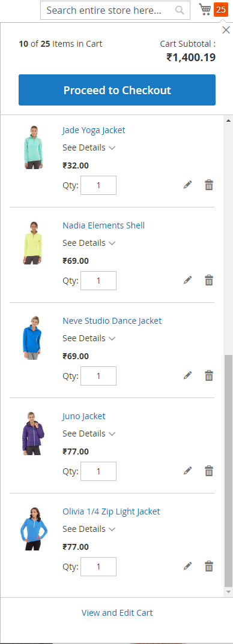Expand See Details for Olivia Zip Jacket
233x644 pixels.
pyautogui.click(x=88, y=529)
